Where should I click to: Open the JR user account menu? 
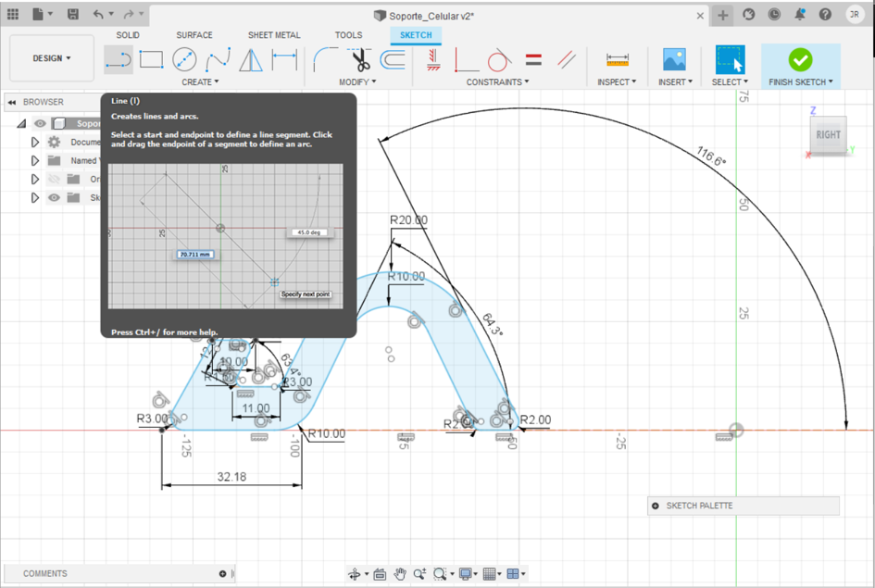click(x=855, y=15)
